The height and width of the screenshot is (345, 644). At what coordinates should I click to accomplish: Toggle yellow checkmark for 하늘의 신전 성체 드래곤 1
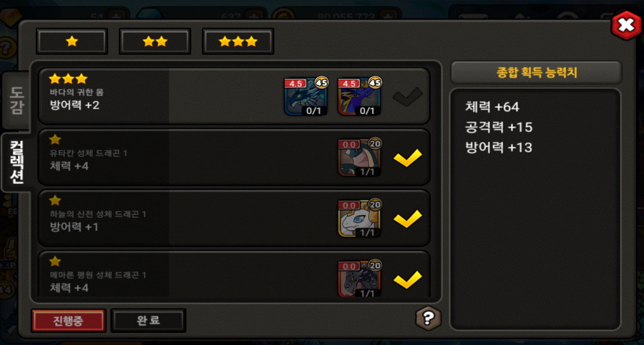(x=408, y=219)
